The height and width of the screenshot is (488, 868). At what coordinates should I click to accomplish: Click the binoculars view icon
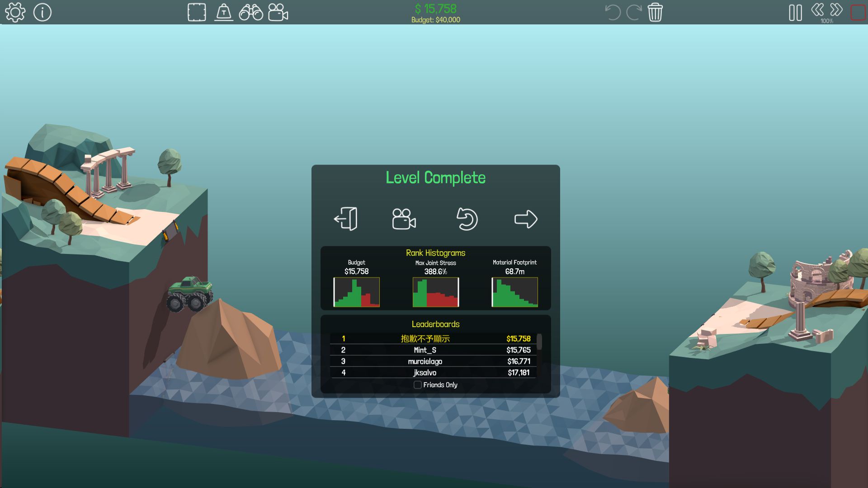click(251, 12)
